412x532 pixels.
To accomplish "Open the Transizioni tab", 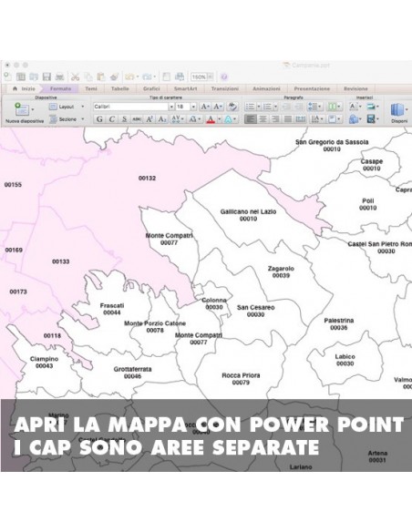I will [224, 89].
